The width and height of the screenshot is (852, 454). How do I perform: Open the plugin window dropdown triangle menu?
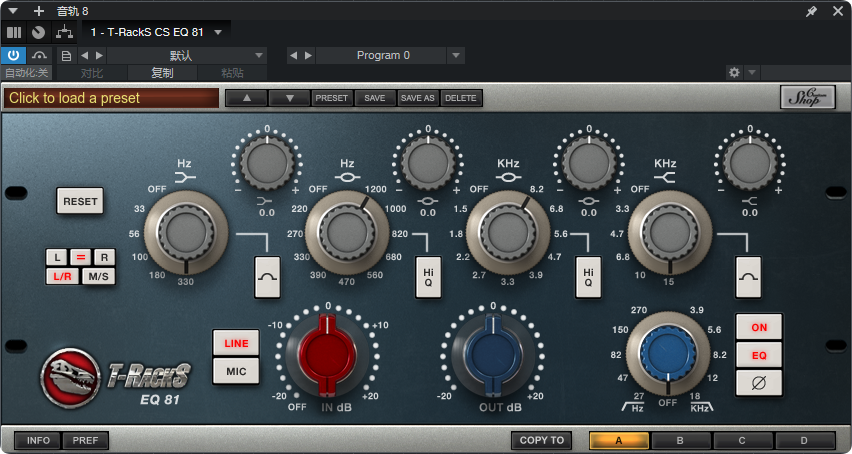tap(14, 11)
